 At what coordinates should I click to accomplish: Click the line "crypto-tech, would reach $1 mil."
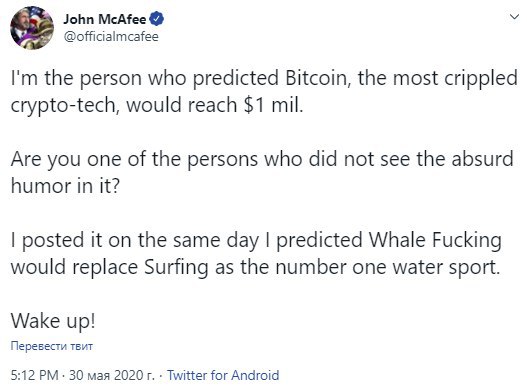157,106
